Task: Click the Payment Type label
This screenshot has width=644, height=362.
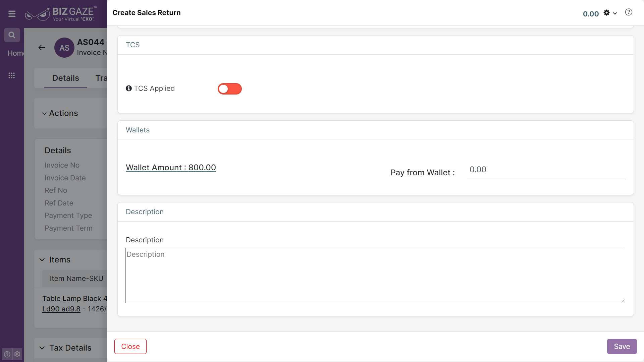Action: point(68,216)
